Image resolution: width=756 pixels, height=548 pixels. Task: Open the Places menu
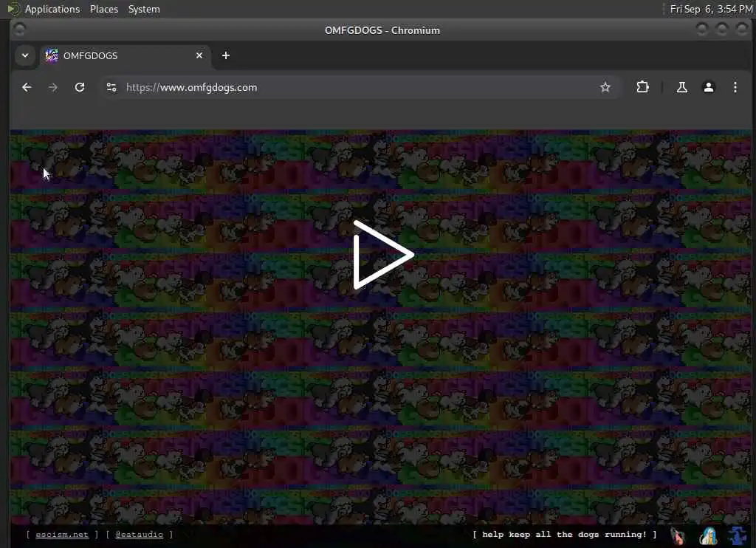click(x=103, y=9)
